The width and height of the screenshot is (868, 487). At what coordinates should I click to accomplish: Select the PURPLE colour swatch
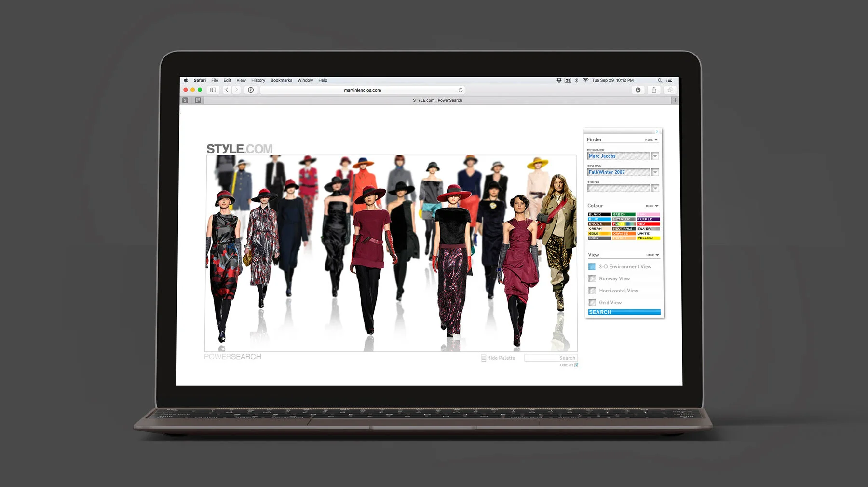[648, 219]
